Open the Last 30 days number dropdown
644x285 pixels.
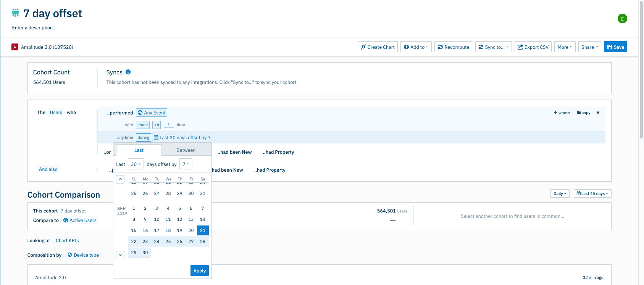[x=136, y=164]
